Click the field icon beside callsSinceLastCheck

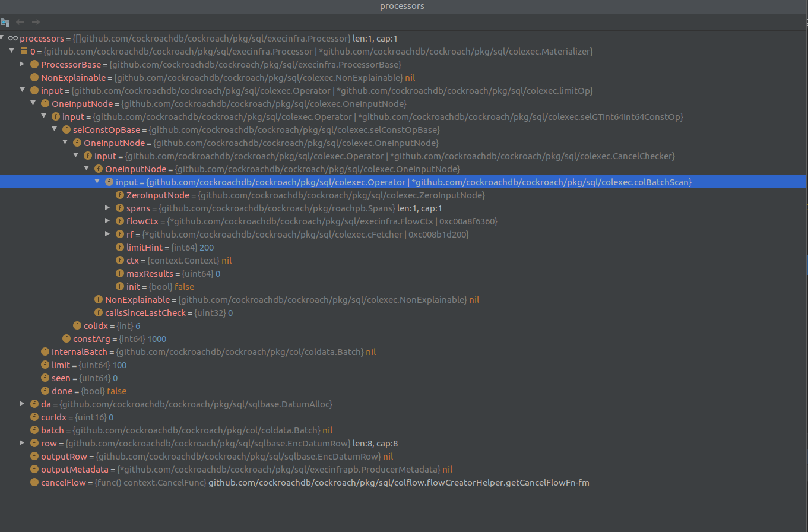[99, 312]
